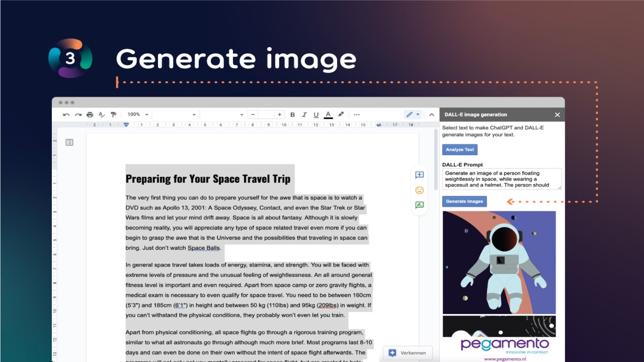Decrease font size with minus button
The height and width of the screenshot is (362, 644).
click(253, 115)
